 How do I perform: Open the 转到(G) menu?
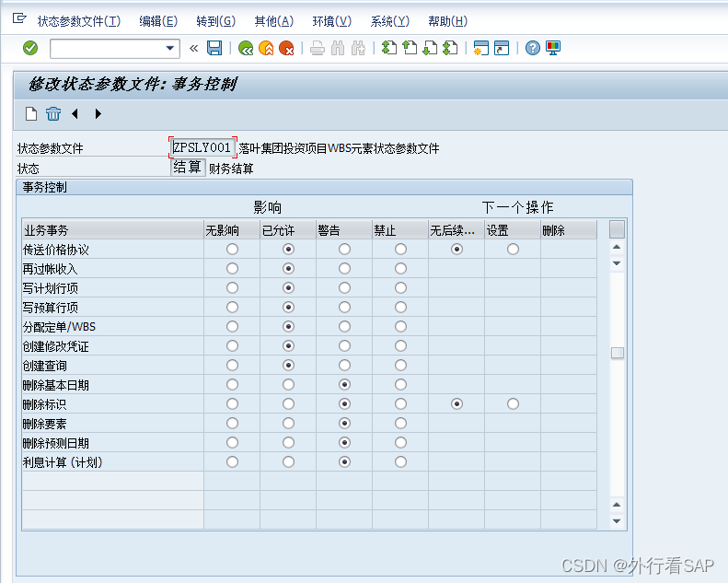(x=216, y=21)
